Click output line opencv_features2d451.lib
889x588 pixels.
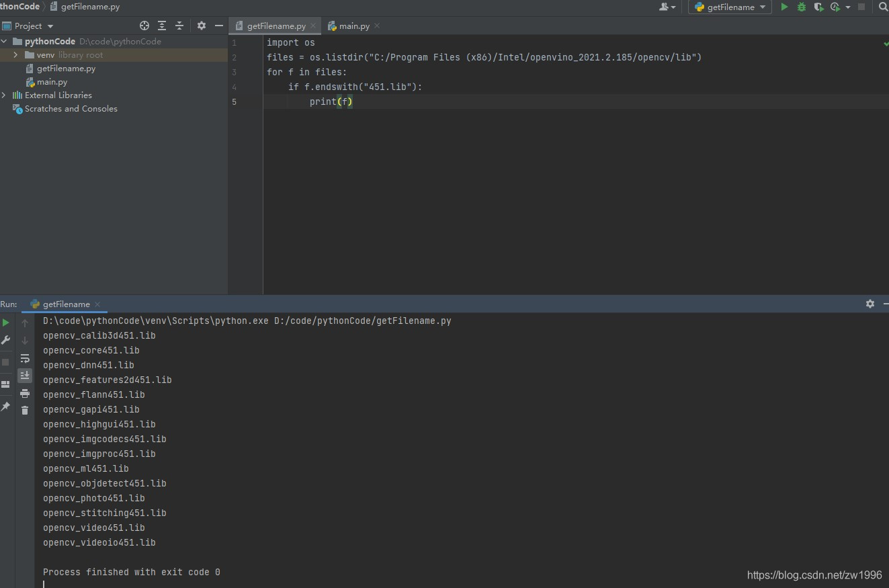108,380
